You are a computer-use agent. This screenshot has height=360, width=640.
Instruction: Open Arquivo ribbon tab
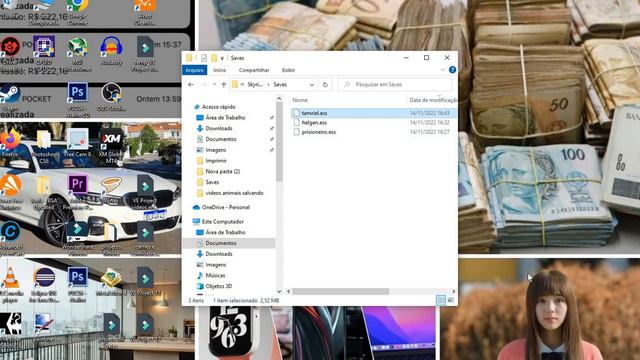coord(195,70)
